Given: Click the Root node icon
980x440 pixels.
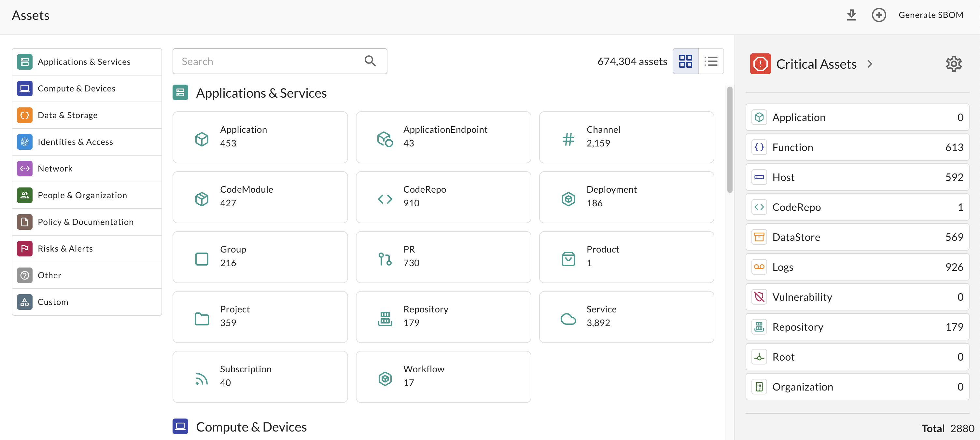Looking at the screenshot, I should 759,357.
